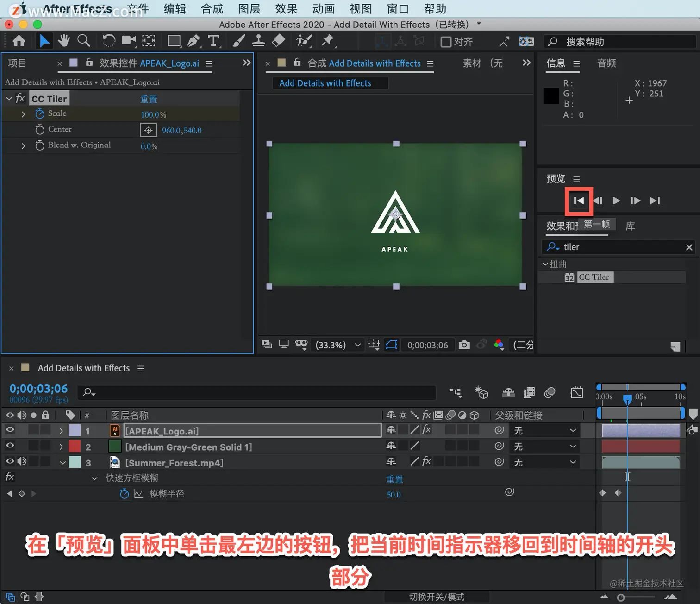Image resolution: width=700 pixels, height=604 pixels.
Task: Expand the Scale property
Action: tap(23, 114)
